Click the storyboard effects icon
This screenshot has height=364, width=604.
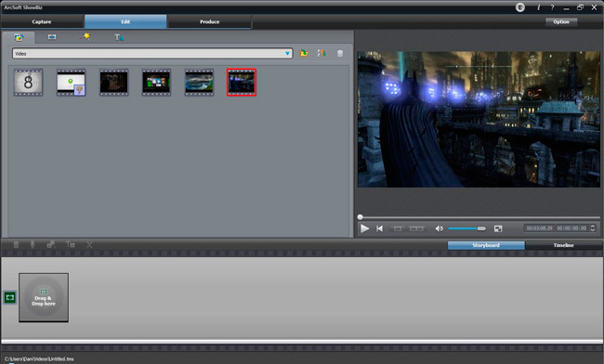click(x=50, y=244)
